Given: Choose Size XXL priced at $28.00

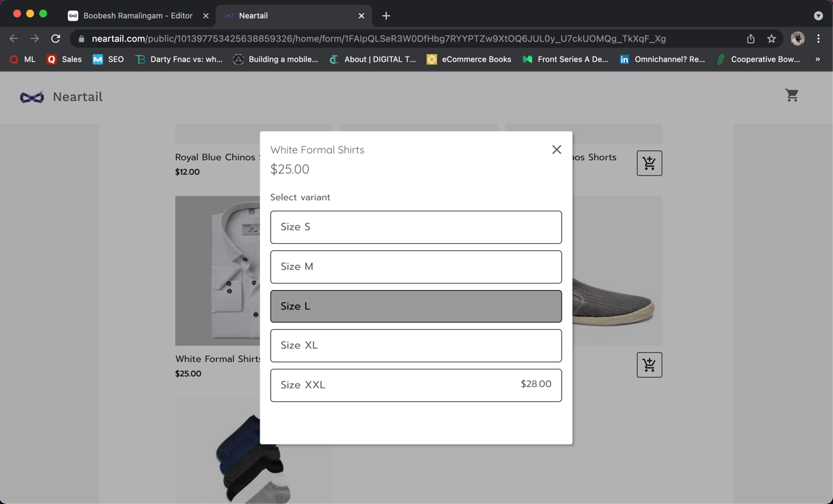Looking at the screenshot, I should point(416,385).
